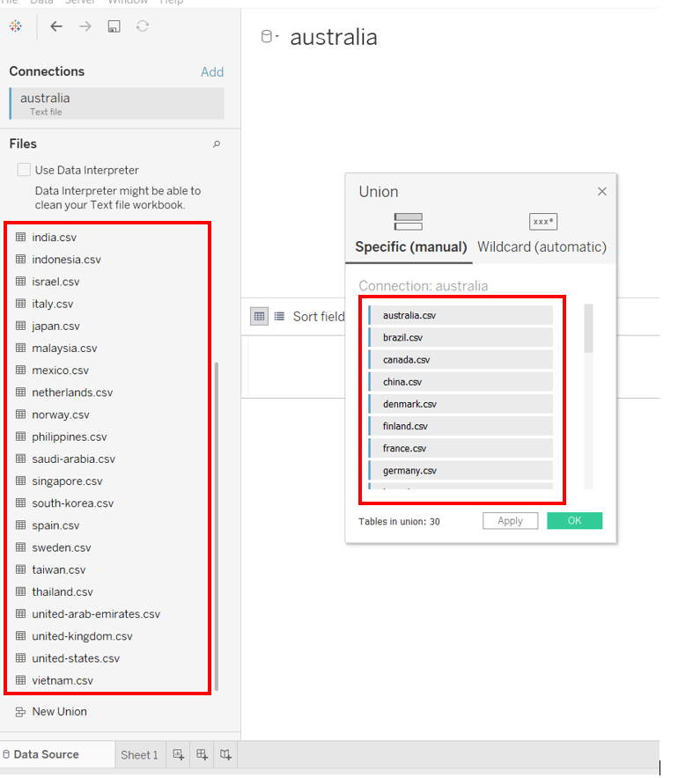700x778 pixels.
Task: Click the Tableau start page logo icon
Action: [x=16, y=26]
